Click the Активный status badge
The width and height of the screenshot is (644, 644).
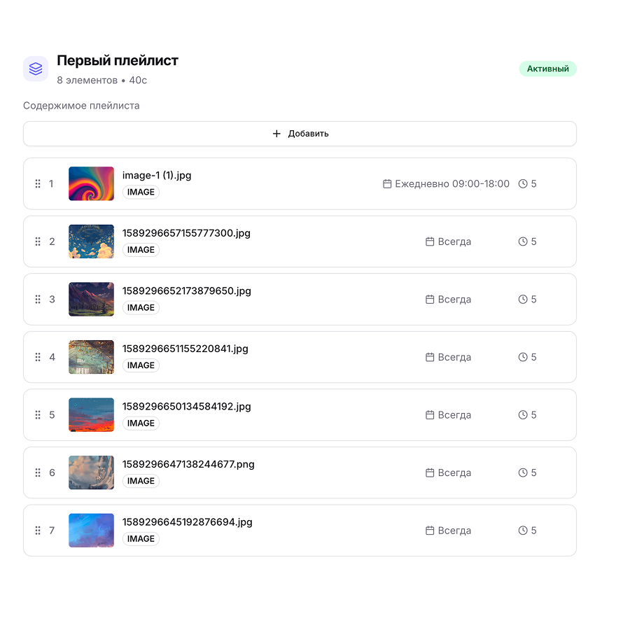coord(547,69)
